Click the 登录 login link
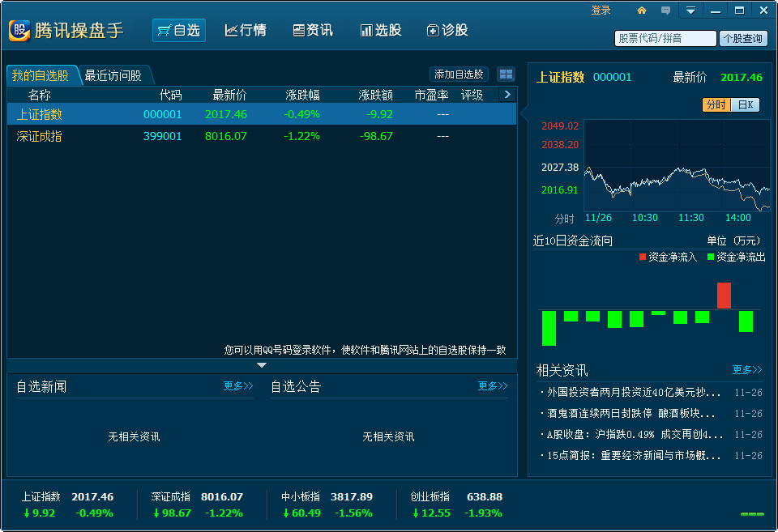This screenshot has height=532, width=778. [x=601, y=11]
